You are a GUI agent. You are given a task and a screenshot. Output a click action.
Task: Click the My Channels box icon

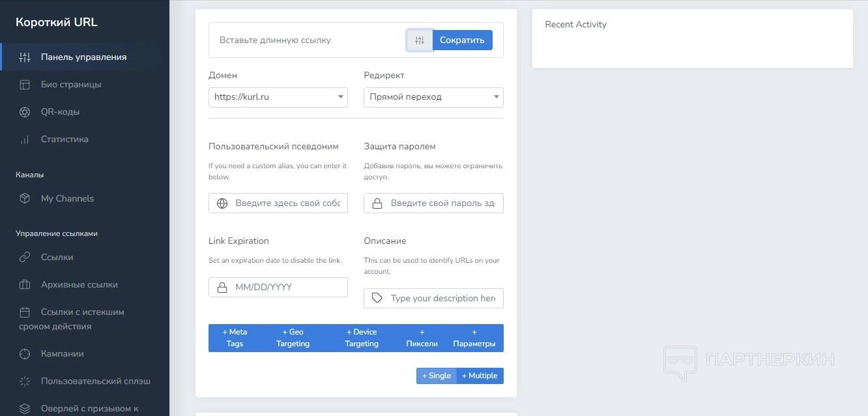[25, 199]
